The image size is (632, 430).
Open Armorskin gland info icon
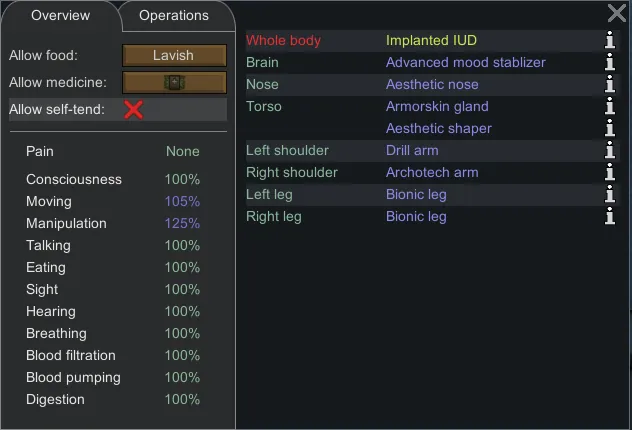610,106
